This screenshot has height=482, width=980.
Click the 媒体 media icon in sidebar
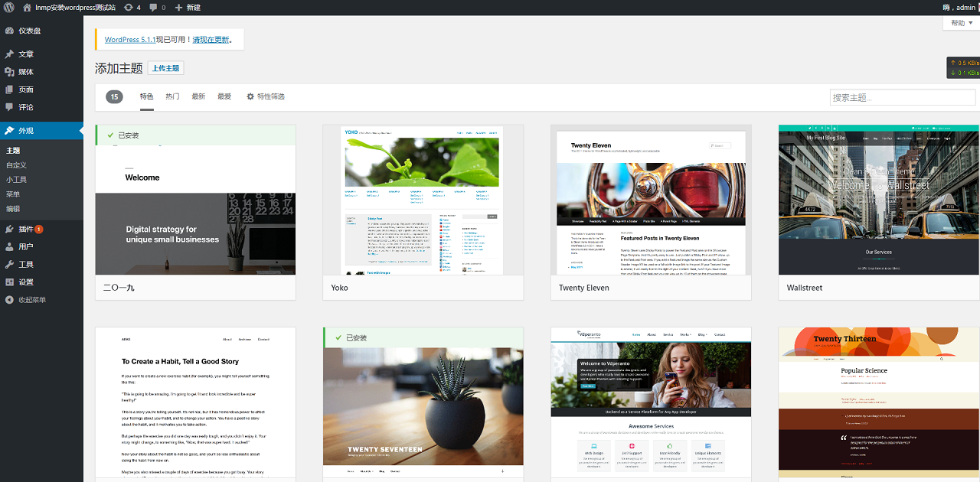[9, 72]
